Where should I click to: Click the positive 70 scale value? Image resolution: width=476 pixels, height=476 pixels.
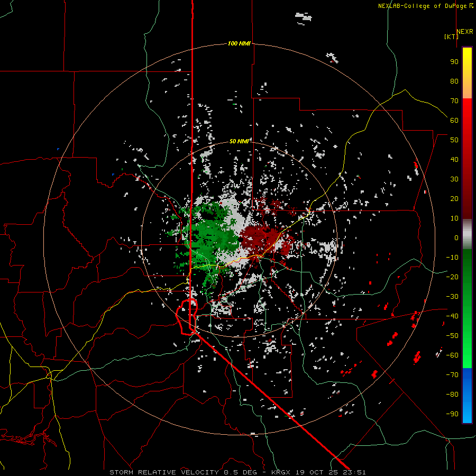(x=454, y=101)
